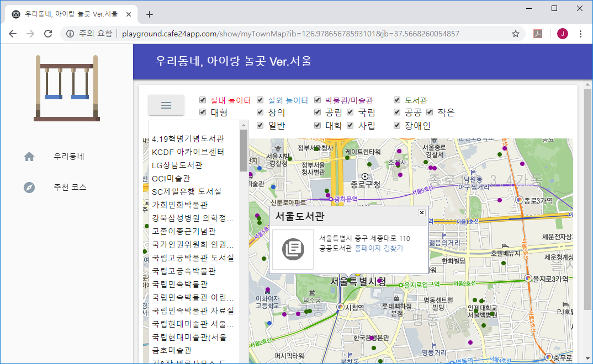The height and width of the screenshot is (364, 593).
Task: Toggle the 대학 checkbox
Action: (x=317, y=125)
